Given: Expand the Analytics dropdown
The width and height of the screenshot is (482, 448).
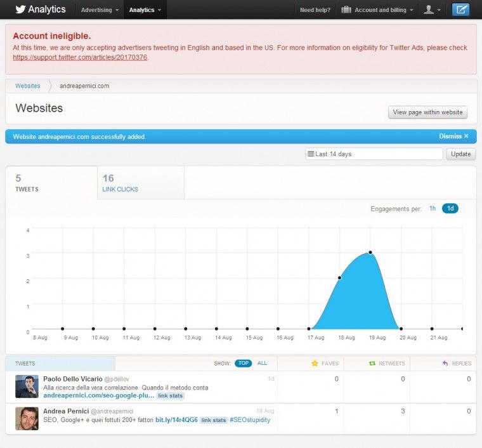Looking at the screenshot, I should [x=145, y=10].
